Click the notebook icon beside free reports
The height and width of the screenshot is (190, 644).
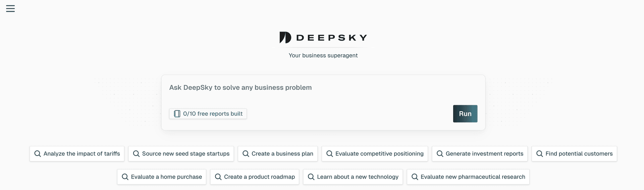[x=177, y=114]
